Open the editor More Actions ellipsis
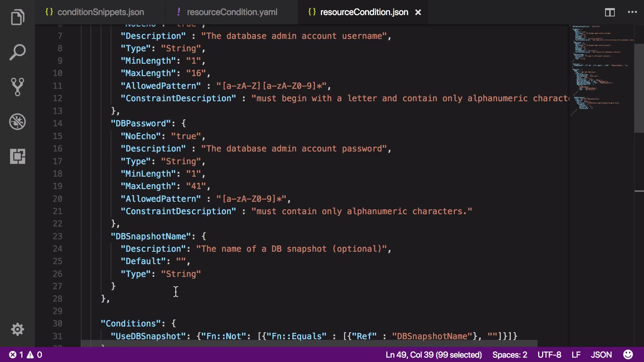The height and width of the screenshot is (362, 644). coord(632,12)
